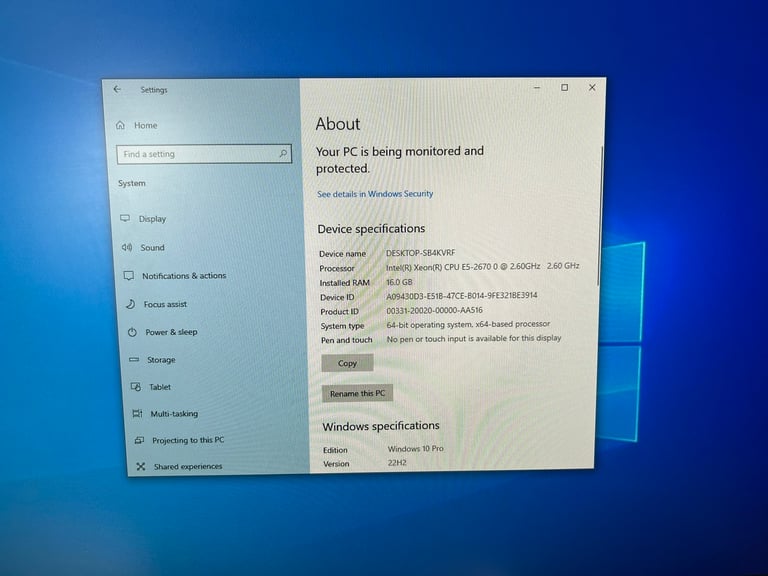Viewport: 768px width, 576px height.
Task: Minimize the Settings window
Action: pyautogui.click(x=537, y=87)
